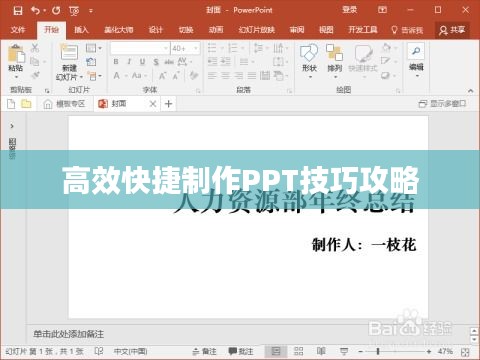Viewport: 480px width, 360px height.
Task: Click 显示多窗口 button
Action: point(442,104)
